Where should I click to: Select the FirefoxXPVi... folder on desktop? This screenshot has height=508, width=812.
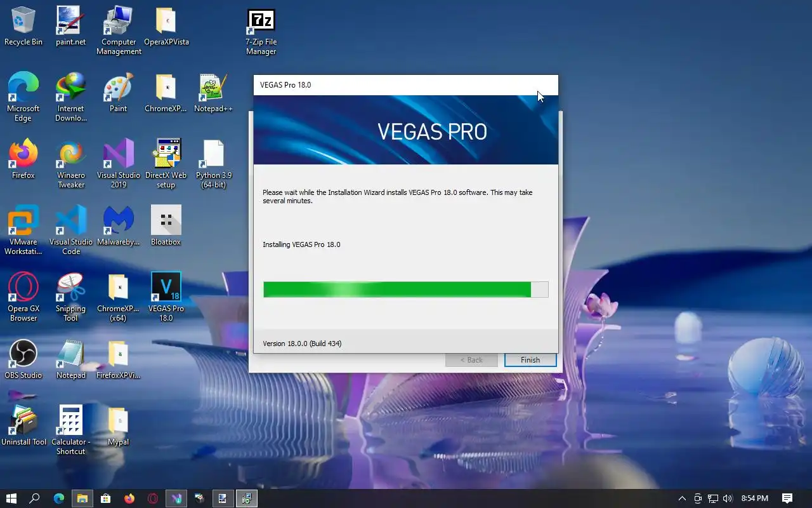[x=119, y=359]
